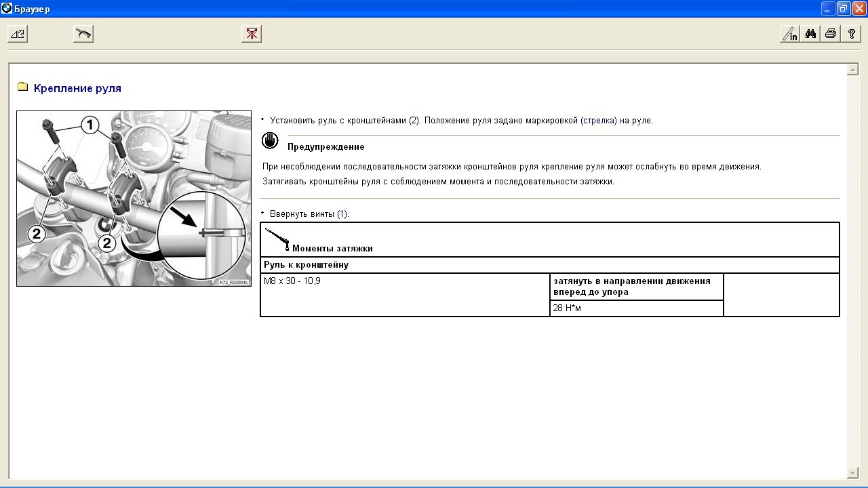Select the M8 x 30 - 10,9 table cell

(x=405, y=295)
